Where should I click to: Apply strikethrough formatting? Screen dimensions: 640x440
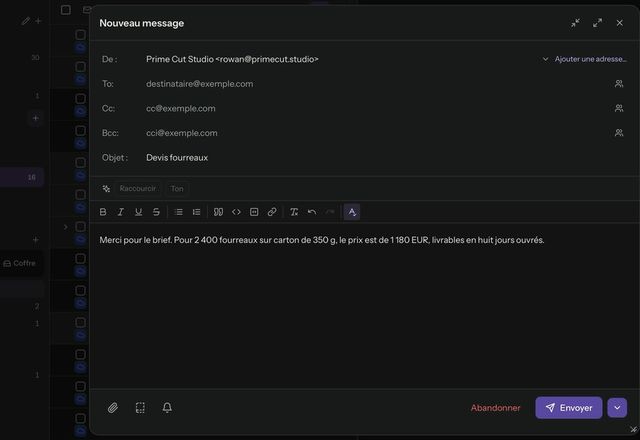tap(156, 212)
